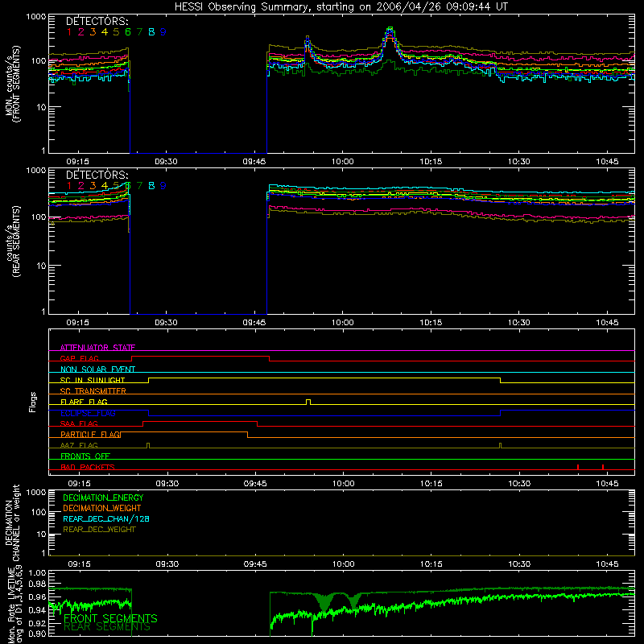Select yellow detector 4 in rear segments legend
The image size is (644, 644).
105,186
